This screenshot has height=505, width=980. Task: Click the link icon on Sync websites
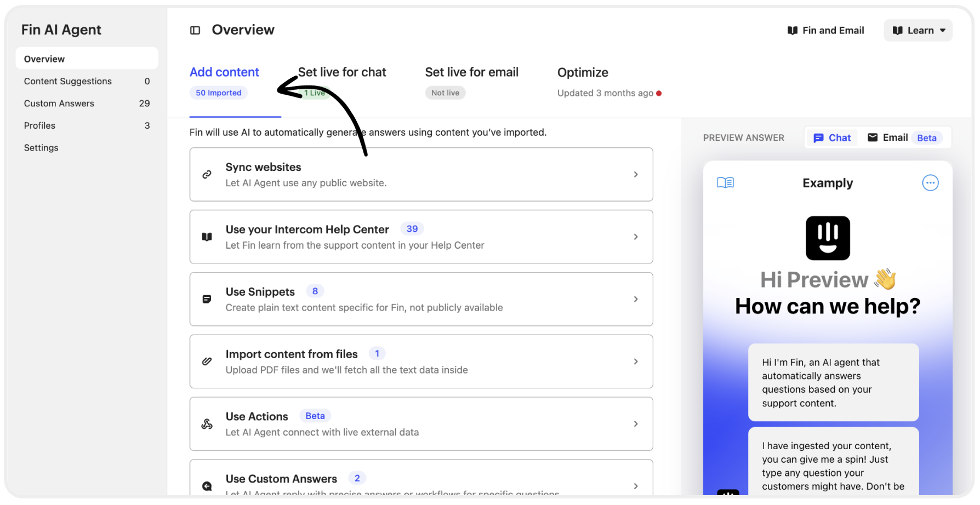click(x=207, y=174)
